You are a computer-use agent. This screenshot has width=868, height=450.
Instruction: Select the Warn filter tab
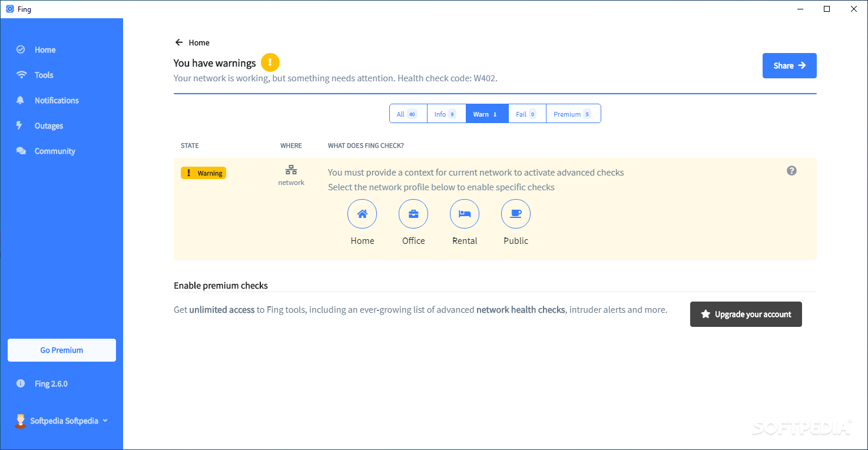coord(487,114)
